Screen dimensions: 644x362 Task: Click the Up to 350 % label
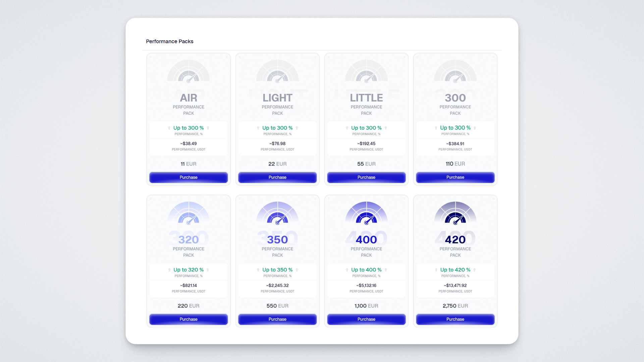click(277, 270)
